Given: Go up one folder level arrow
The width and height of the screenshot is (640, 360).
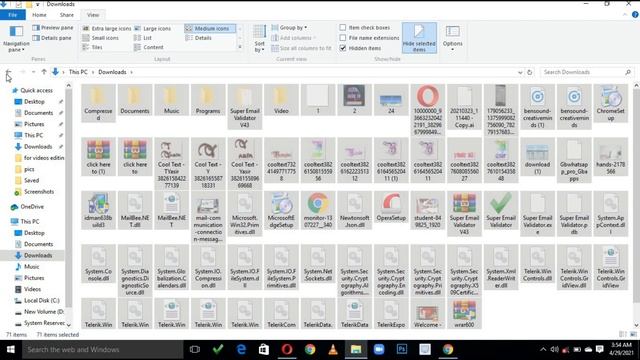Looking at the screenshot, I should [x=44, y=72].
